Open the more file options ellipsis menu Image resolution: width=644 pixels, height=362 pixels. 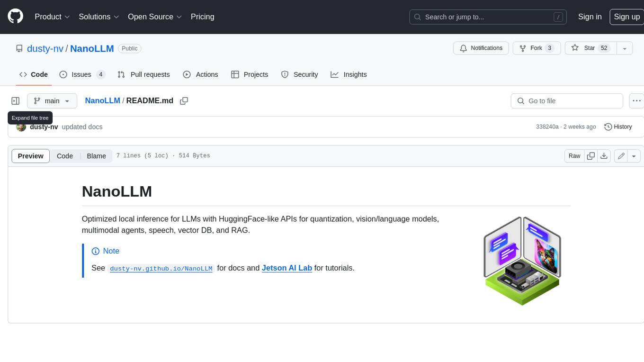pos(636,101)
